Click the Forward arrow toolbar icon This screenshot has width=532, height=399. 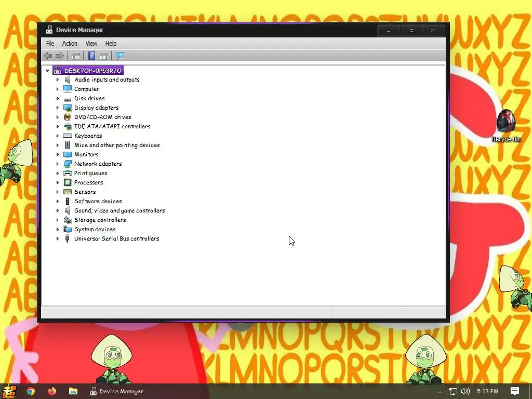[60, 56]
